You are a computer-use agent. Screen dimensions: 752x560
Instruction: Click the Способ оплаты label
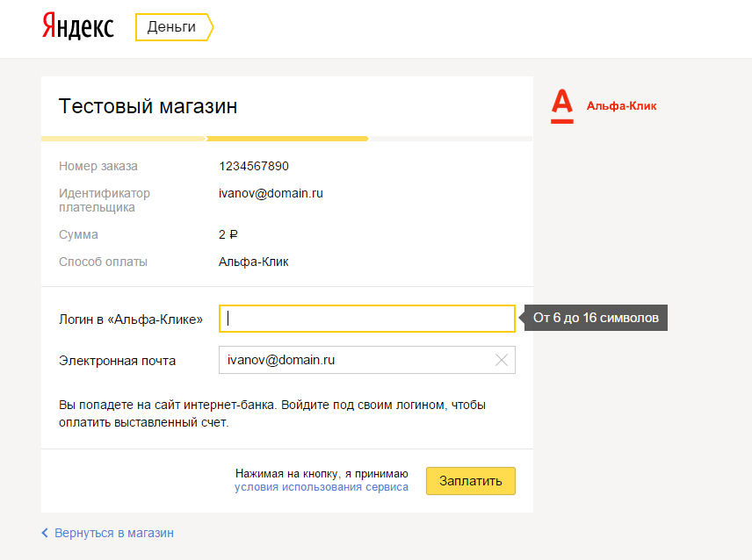point(103,262)
